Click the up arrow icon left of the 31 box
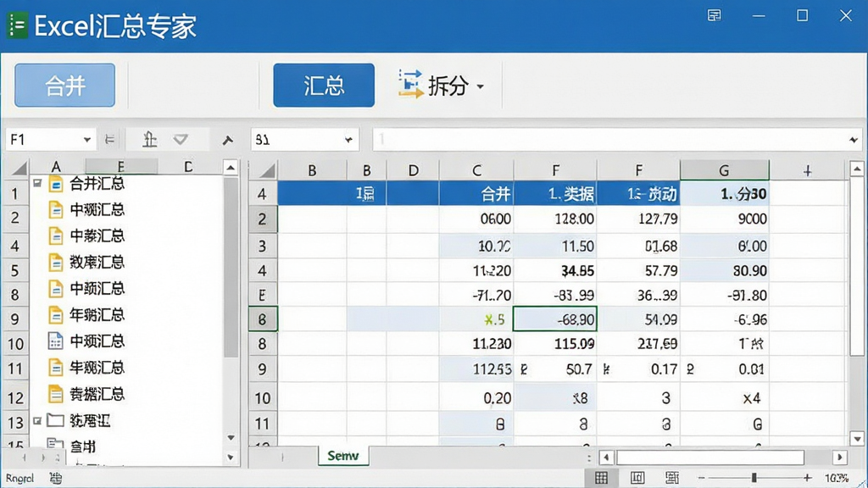Viewport: 868px width, 488px height. 227,140
